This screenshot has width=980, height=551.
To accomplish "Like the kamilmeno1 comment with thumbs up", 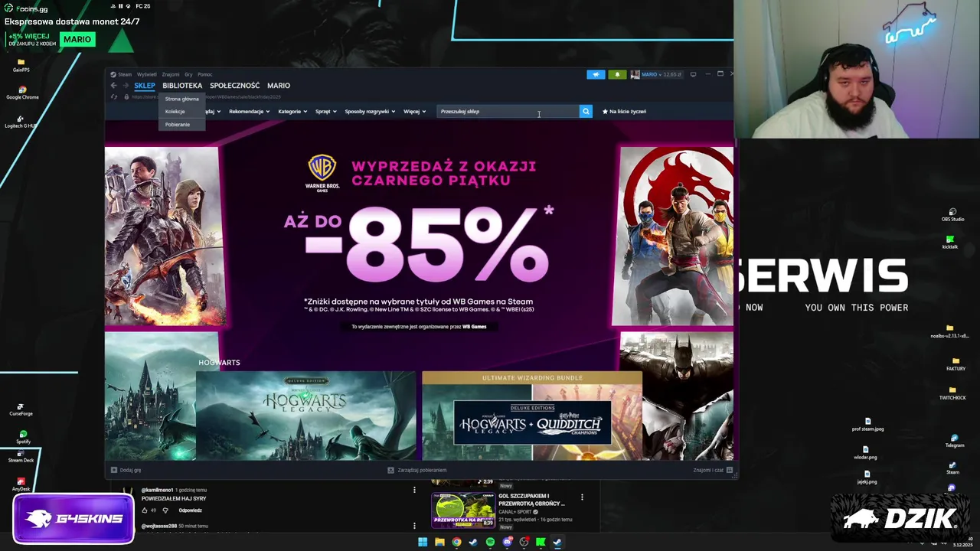I will 144,510.
